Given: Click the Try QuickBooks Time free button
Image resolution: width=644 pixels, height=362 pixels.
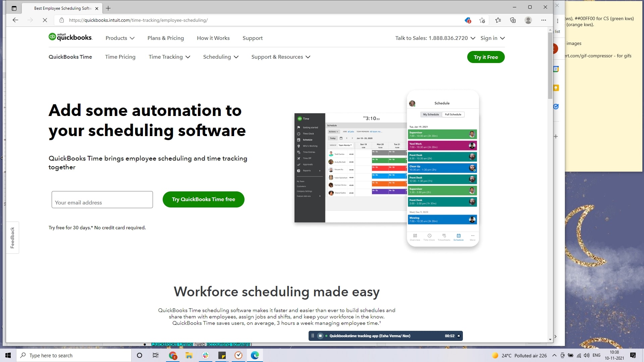Looking at the screenshot, I should pyautogui.click(x=203, y=199).
